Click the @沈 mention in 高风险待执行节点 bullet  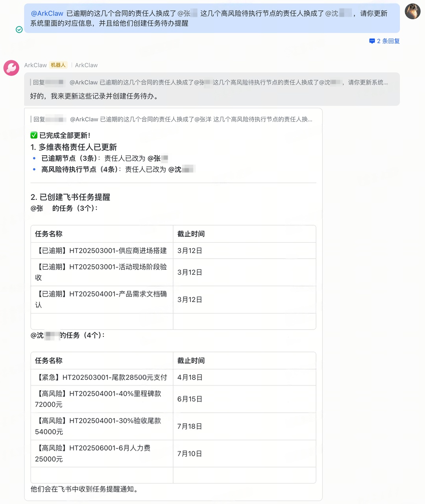coord(181,169)
